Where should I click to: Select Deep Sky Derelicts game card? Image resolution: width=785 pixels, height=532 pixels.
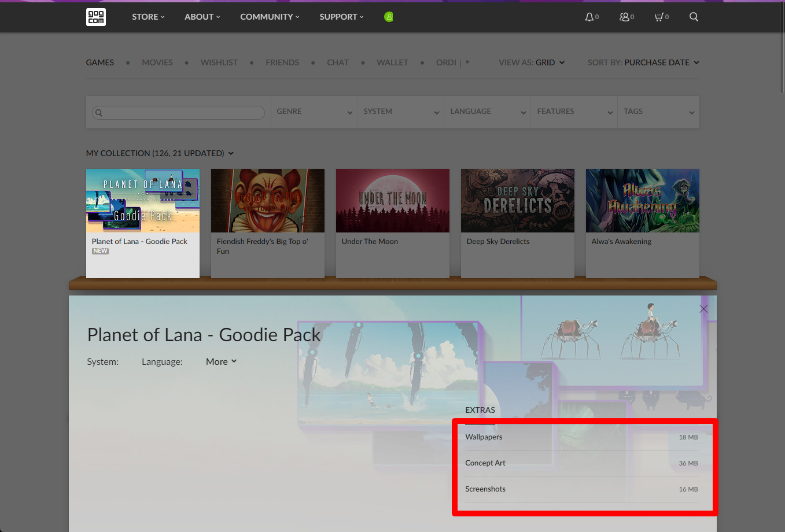(x=518, y=223)
